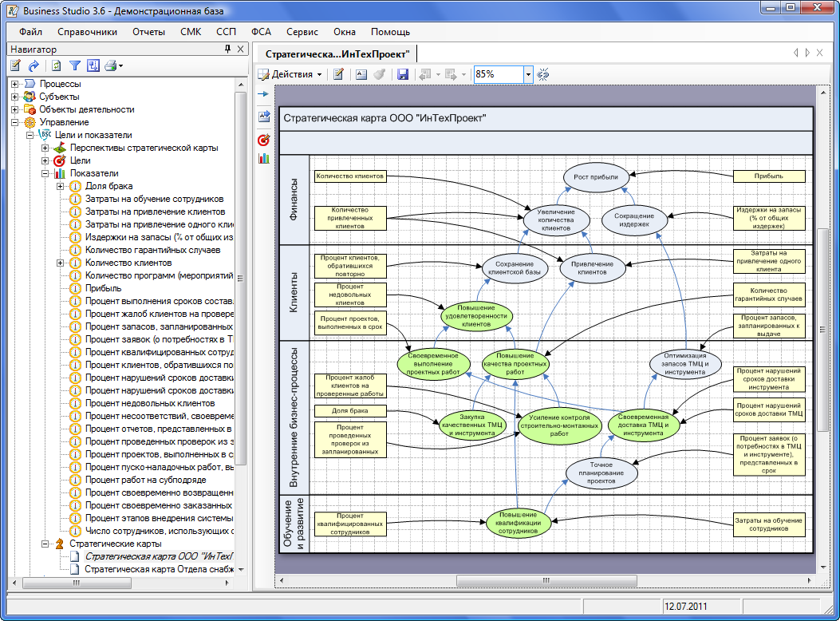This screenshot has width=840, height=621.
Task: Select the text label tool in palette
Action: tap(264, 116)
